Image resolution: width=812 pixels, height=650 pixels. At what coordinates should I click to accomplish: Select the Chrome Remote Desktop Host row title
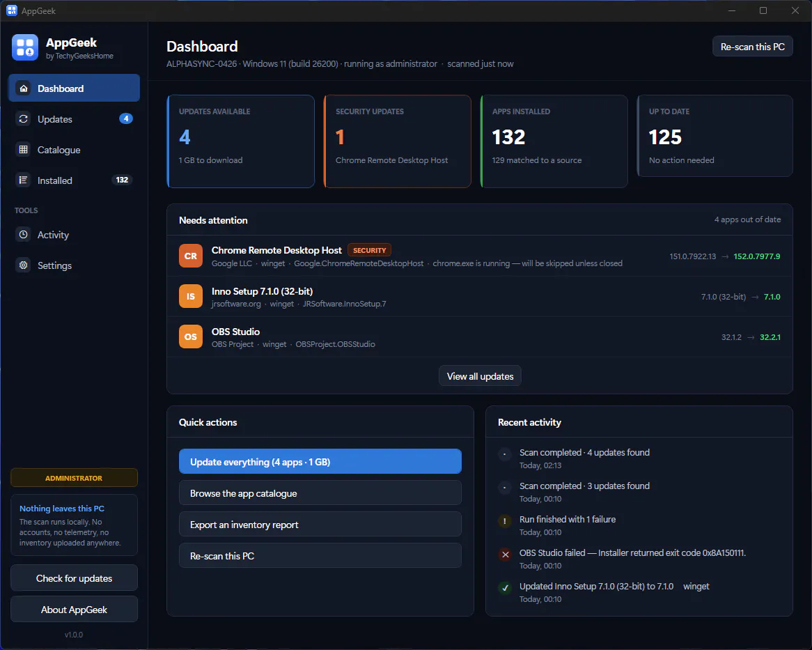276,250
